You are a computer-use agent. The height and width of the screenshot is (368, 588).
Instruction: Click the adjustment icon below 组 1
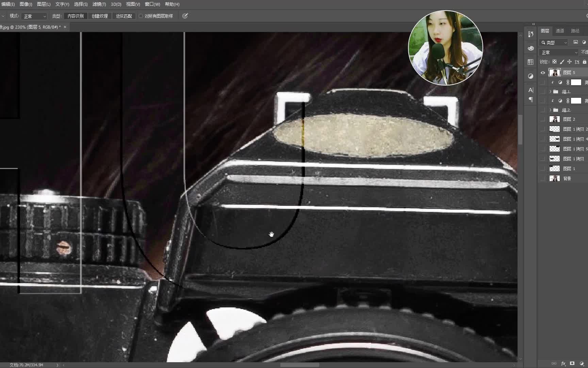(560, 101)
